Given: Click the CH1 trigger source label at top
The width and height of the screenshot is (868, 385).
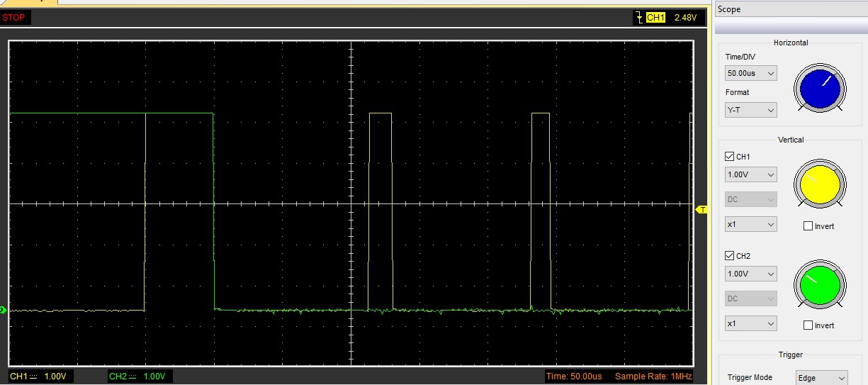Looking at the screenshot, I should point(655,18).
